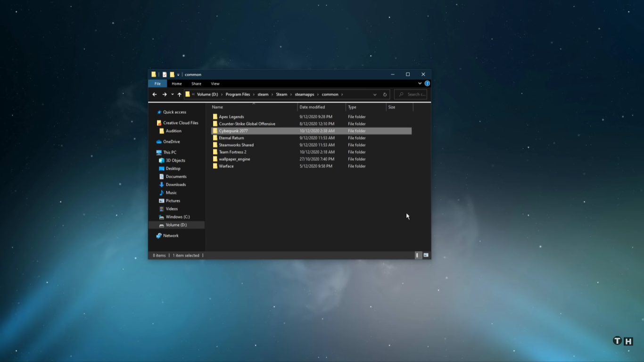
Task: Open the Customize Quick Access Toolbar dropdown
Action: [178, 74]
